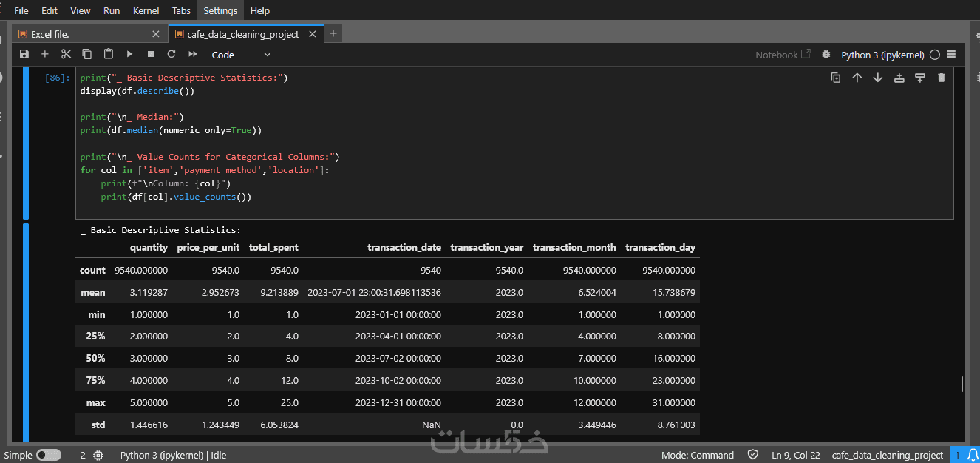This screenshot has width=980, height=463.
Task: Click the kernel status circle indicator
Action: (935, 55)
